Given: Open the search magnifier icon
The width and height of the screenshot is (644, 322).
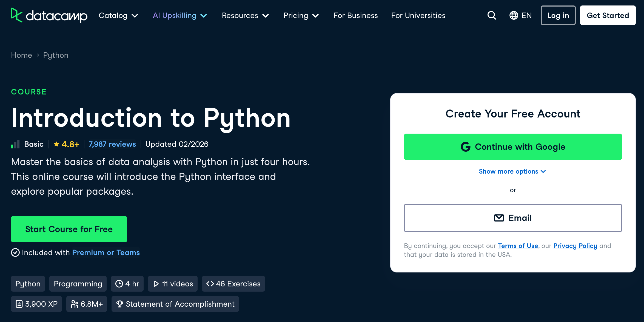Looking at the screenshot, I should (x=492, y=15).
